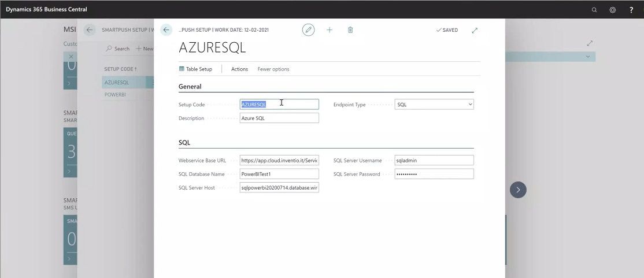Click the pencil edit icon
Screen dimensions: 644x278
click(308, 30)
